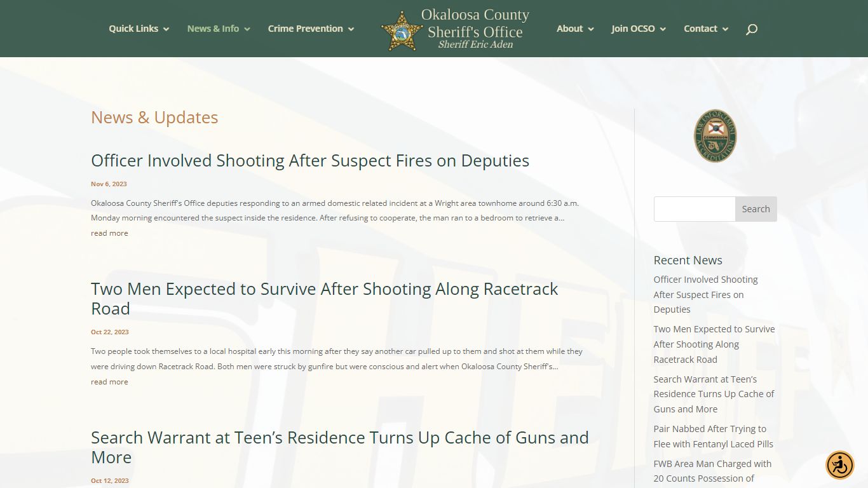Expand the Join OCSO chevron
868x488 pixels.
[663, 29]
